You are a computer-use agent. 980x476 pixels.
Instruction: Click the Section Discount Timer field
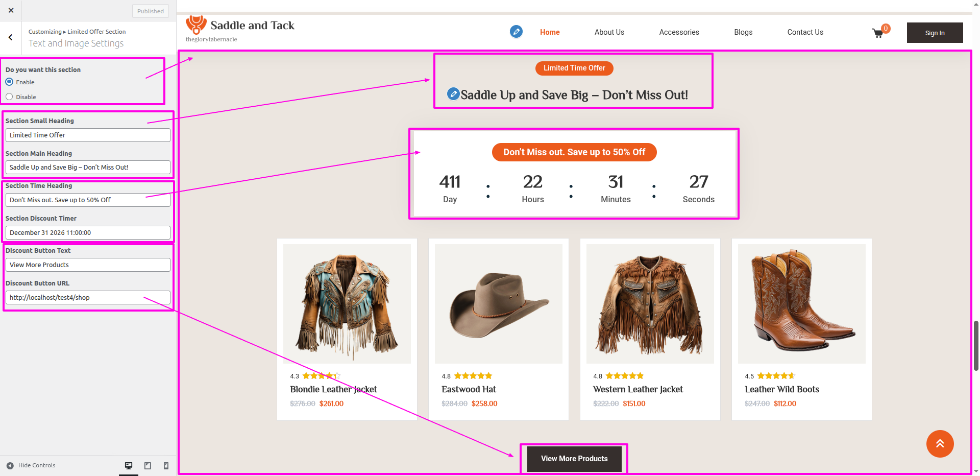(88, 232)
